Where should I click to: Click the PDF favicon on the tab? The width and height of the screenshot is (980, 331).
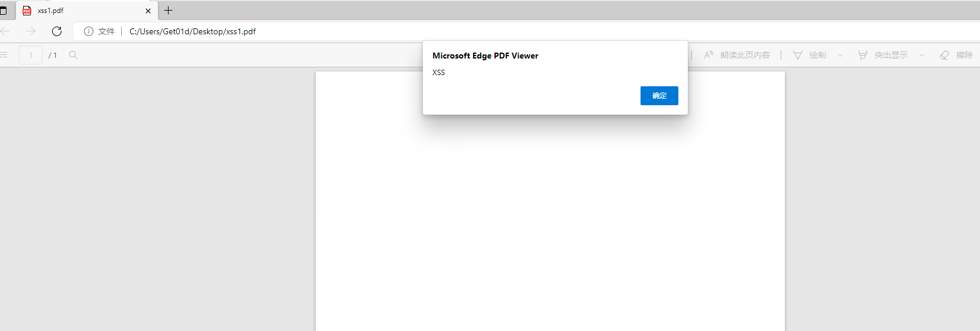pos(27,11)
